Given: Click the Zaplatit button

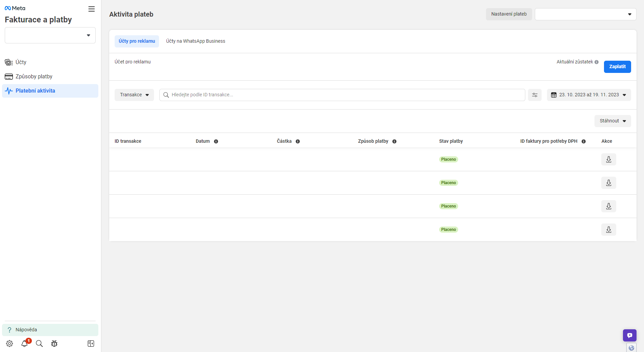Looking at the screenshot, I should (618, 67).
